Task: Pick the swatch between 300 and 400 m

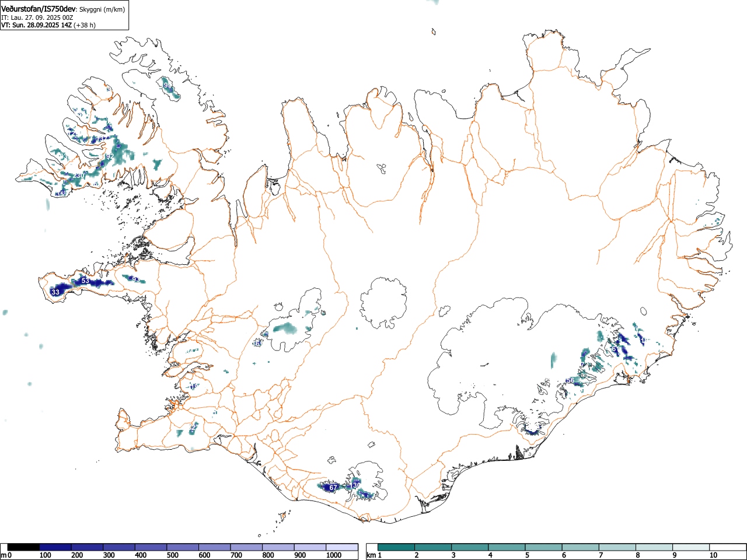Action: 119,547
